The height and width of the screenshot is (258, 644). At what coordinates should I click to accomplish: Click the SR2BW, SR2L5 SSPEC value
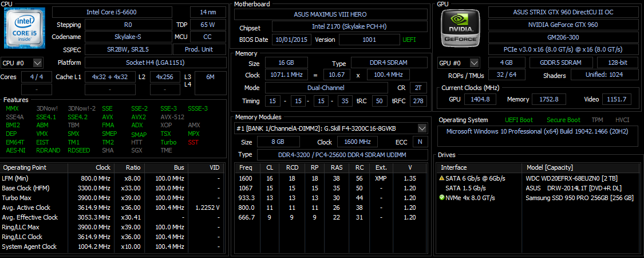click(128, 50)
